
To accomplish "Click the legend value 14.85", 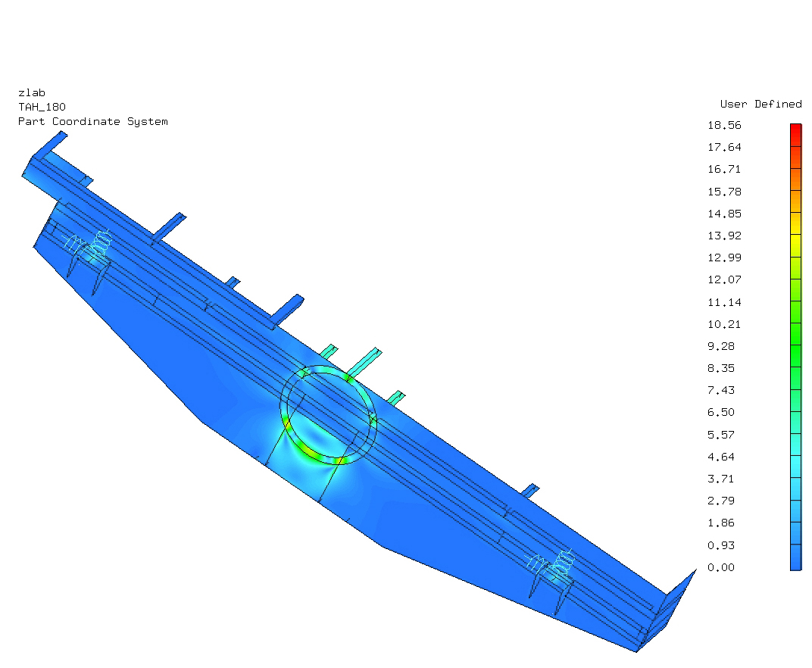I will 724,214.
